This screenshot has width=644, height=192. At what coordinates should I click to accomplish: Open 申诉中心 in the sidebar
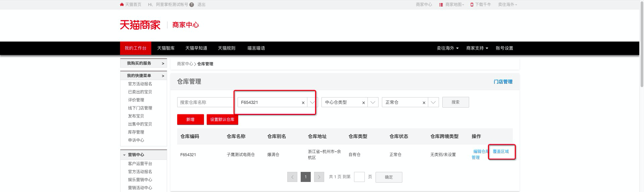point(136,140)
